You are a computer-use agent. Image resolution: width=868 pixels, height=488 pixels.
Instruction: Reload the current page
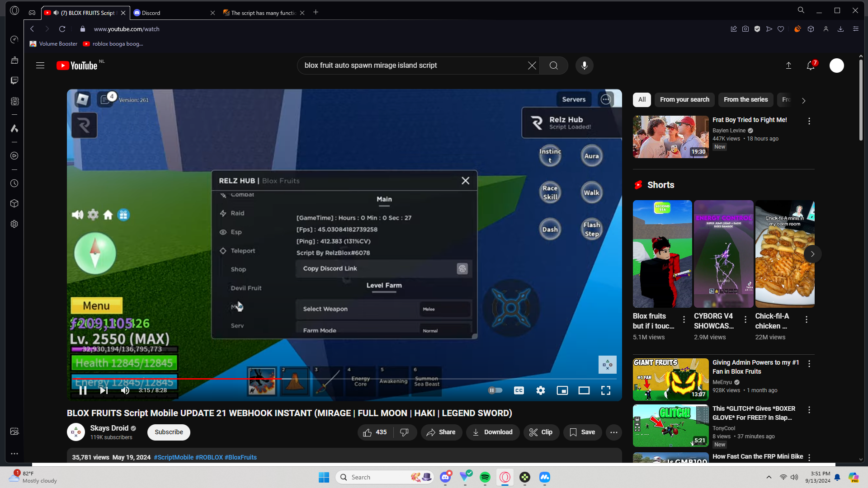coord(62,29)
